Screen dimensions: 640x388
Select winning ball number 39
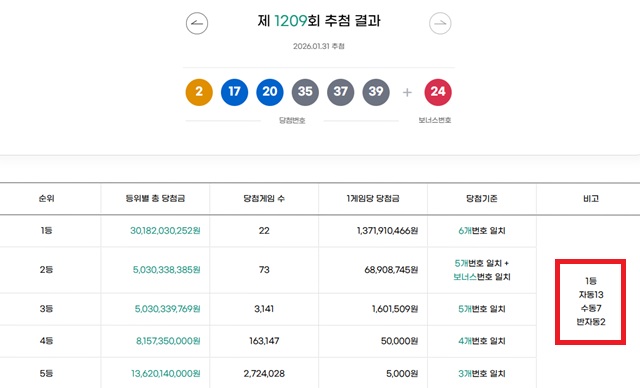(376, 92)
